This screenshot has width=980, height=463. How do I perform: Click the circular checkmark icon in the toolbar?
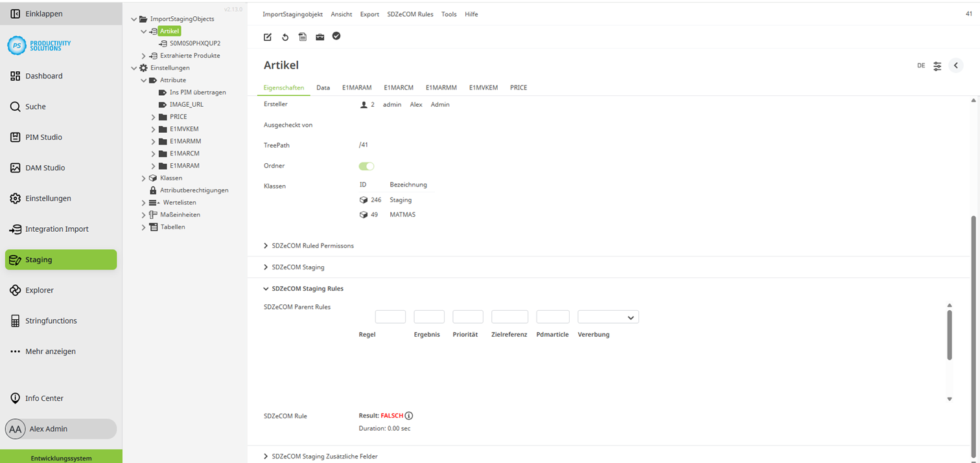point(336,37)
